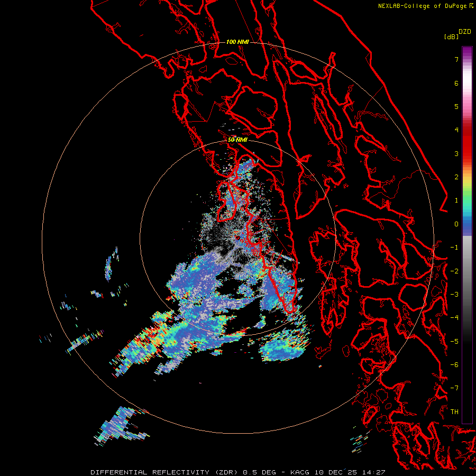Click the "[dB]" units label
The image size is (476, 476).
tap(451, 36)
